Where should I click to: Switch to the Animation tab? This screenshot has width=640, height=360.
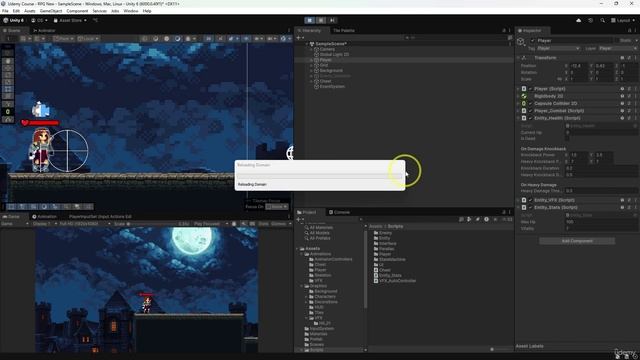44,217
